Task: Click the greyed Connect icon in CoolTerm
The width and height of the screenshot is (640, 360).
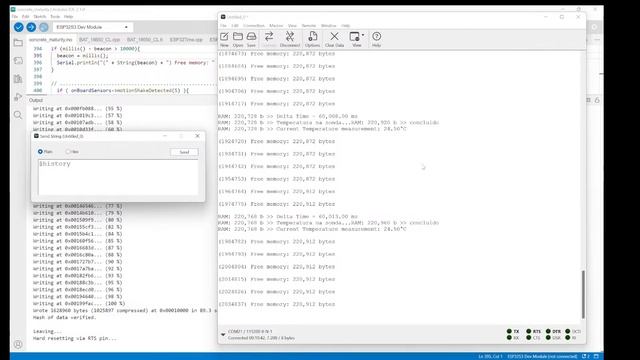Action: 269,39
